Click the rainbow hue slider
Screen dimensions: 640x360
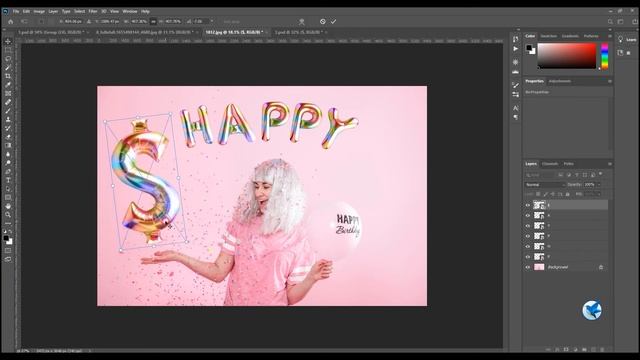coord(604,56)
